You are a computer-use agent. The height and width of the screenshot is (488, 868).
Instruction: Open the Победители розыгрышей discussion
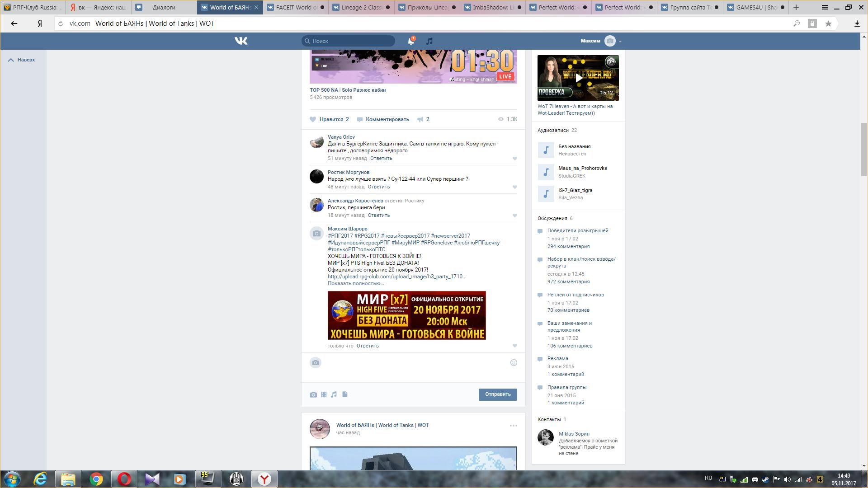pos(577,230)
